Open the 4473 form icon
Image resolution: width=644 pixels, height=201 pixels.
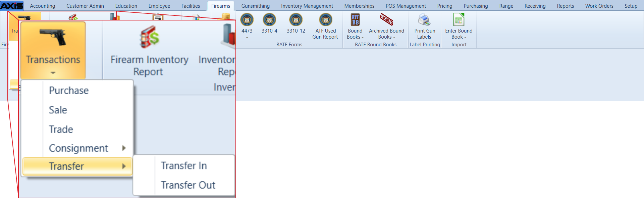(247, 20)
